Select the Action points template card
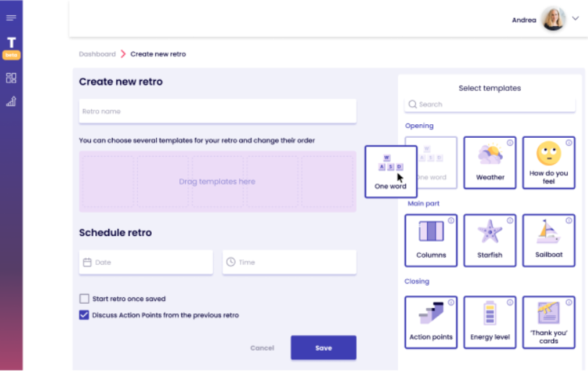 [x=431, y=323]
